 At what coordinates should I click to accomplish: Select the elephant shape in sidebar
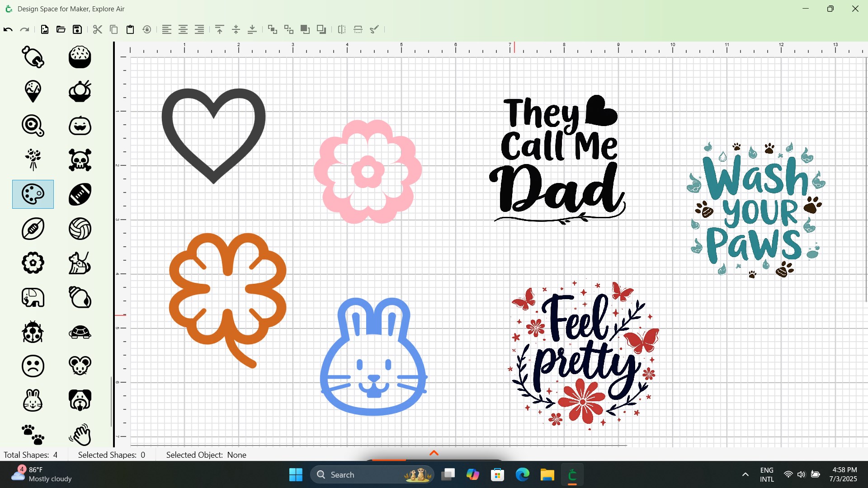click(33, 297)
